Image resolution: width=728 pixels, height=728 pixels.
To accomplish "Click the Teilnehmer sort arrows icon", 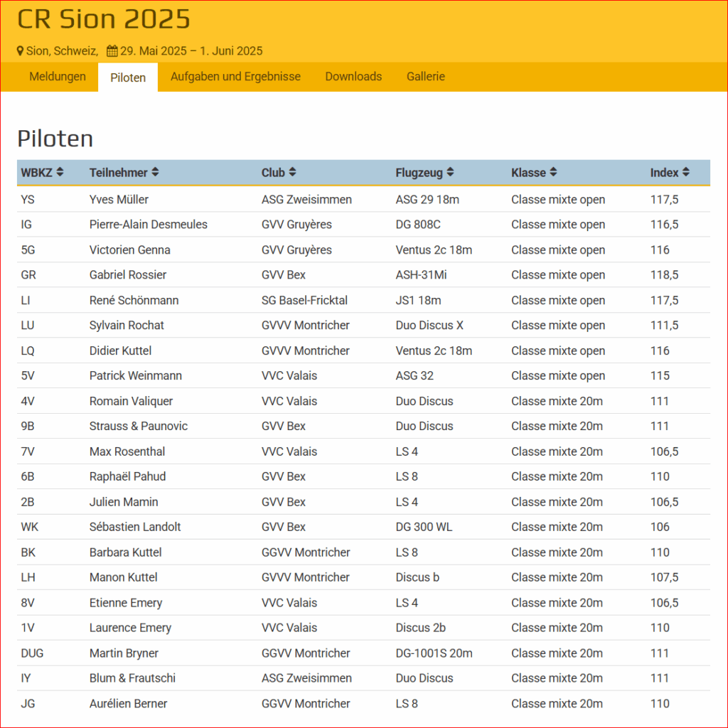I will (155, 172).
